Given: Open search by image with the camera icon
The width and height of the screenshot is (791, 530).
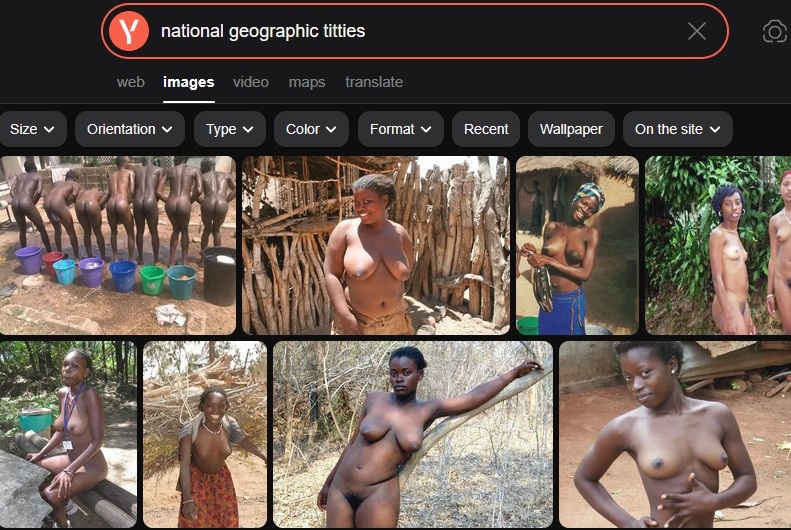Looking at the screenshot, I should pyautogui.click(x=774, y=32).
